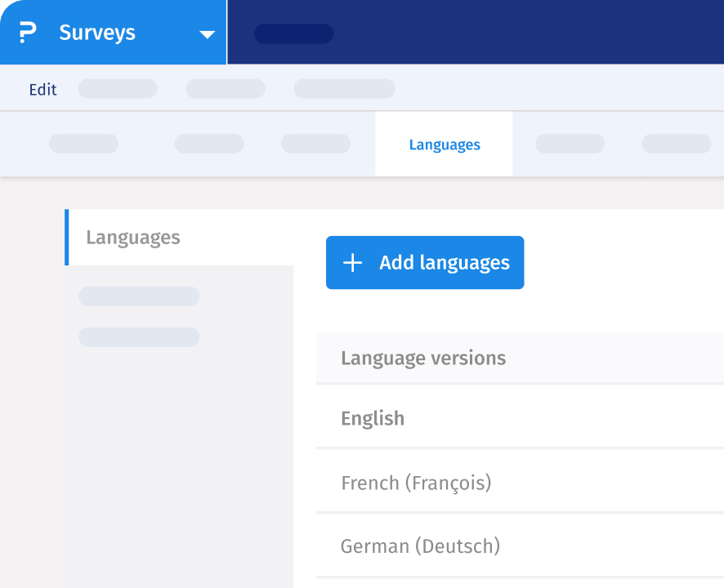Image resolution: width=724 pixels, height=588 pixels.
Task: Click the QuestionPro logo icon
Action: coord(27,33)
